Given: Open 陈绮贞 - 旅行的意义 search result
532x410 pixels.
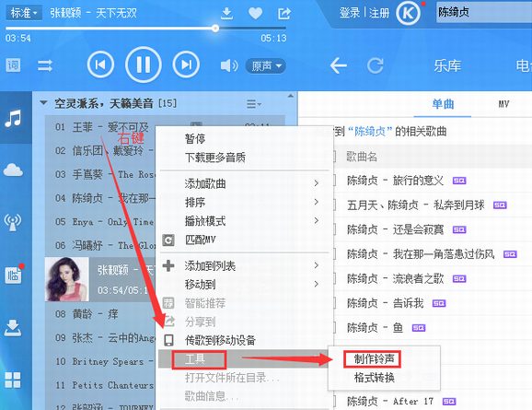Looking at the screenshot, I should 395,181.
